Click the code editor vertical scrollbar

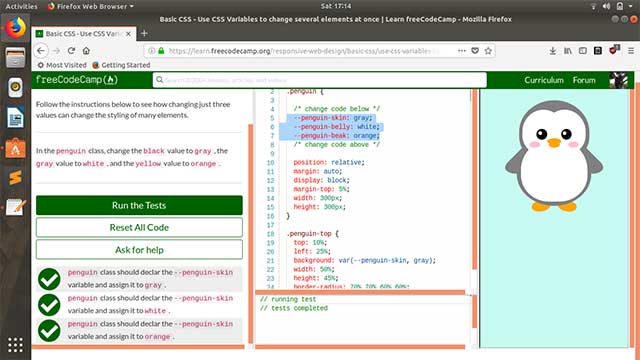point(475,180)
